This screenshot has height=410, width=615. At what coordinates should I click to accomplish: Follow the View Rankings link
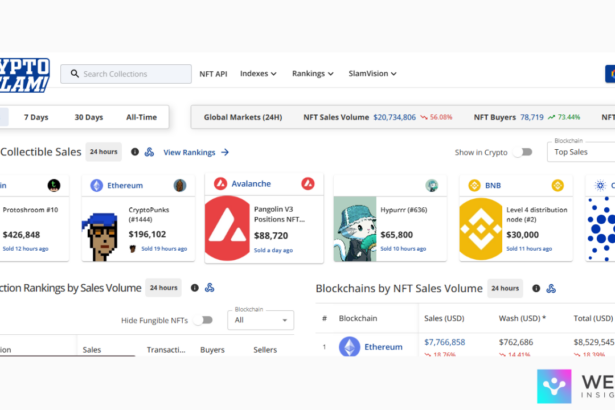click(x=196, y=152)
